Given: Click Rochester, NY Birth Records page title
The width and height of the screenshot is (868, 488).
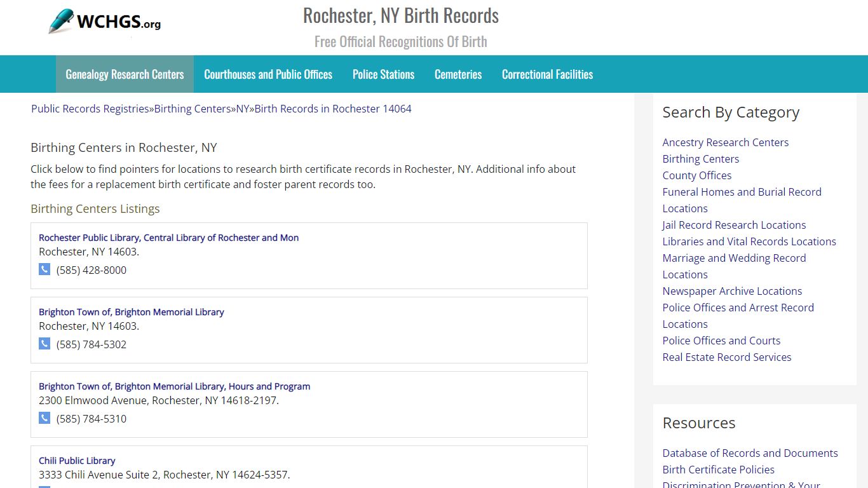Looking at the screenshot, I should pyautogui.click(x=401, y=15).
